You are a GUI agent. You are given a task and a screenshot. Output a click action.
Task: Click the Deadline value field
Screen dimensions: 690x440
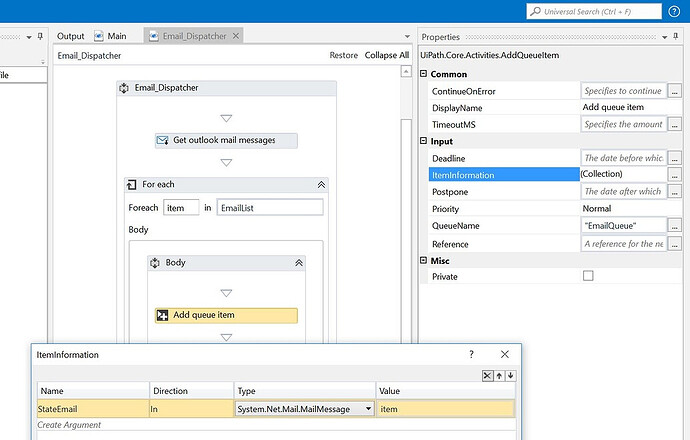pyautogui.click(x=623, y=158)
